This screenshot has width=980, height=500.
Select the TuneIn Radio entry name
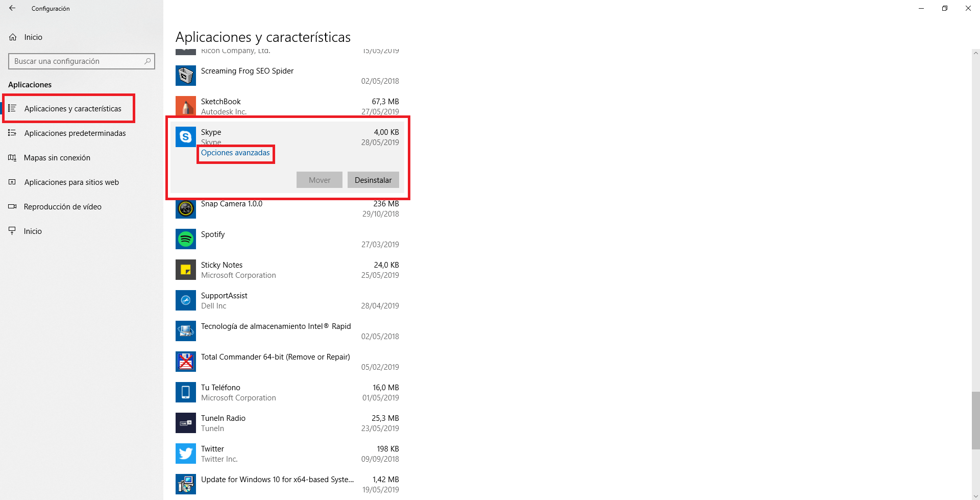[x=223, y=418]
